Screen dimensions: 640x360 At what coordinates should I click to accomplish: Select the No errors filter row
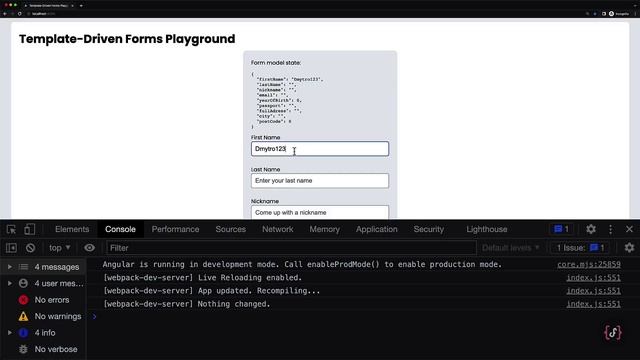(x=43, y=300)
